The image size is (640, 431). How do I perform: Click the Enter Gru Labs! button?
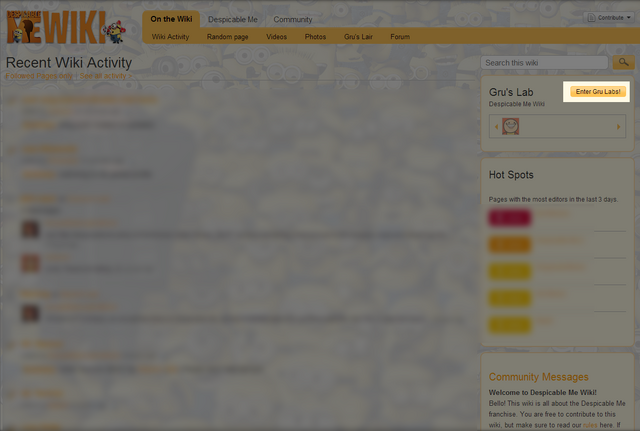click(x=598, y=91)
